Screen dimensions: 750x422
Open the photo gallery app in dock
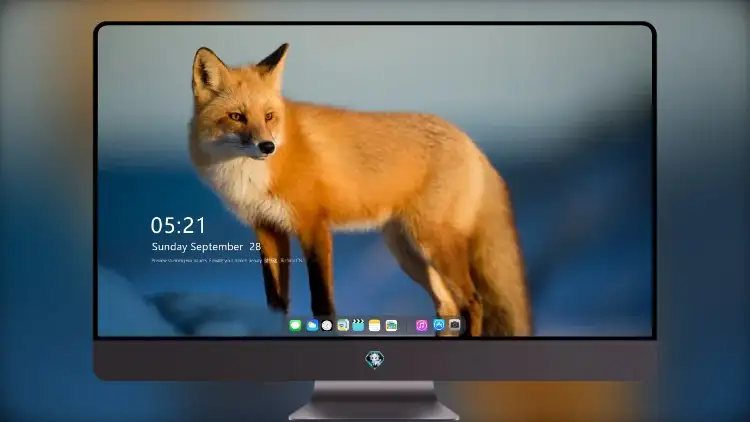391,325
